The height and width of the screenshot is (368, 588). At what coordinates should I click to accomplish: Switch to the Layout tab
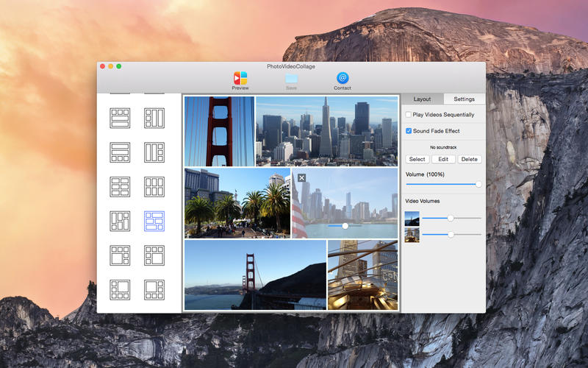click(422, 99)
